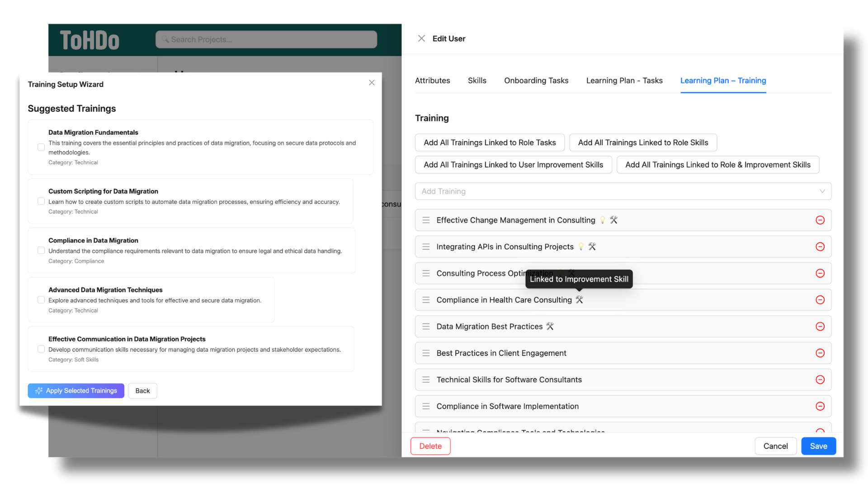
Task: Remove Best Practices in Client Engagement training
Action: coord(820,353)
